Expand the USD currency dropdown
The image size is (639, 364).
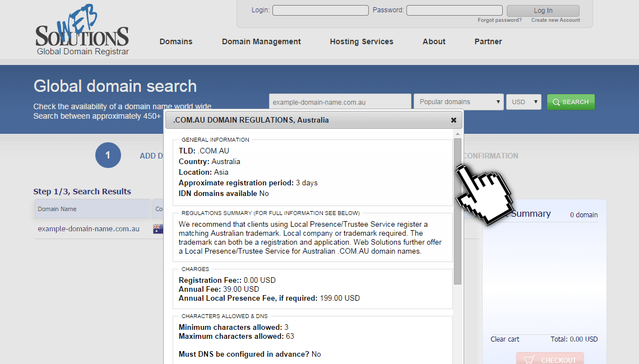pyautogui.click(x=524, y=102)
